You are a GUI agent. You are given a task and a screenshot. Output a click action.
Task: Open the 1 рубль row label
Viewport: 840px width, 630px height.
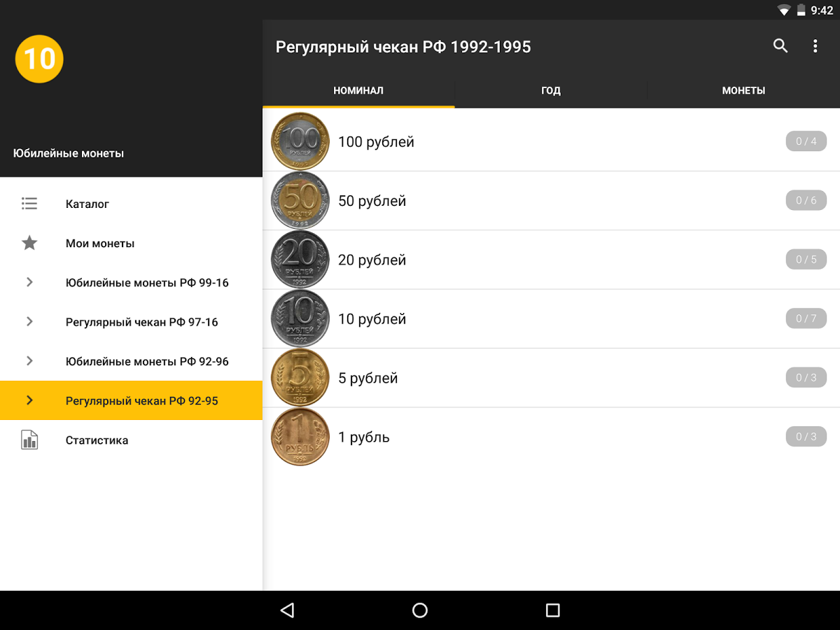[364, 437]
